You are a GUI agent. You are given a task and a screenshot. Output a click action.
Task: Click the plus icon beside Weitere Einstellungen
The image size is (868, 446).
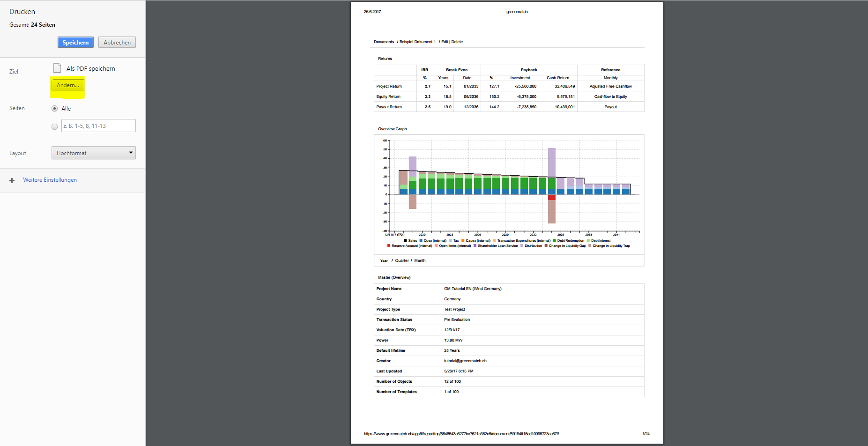click(12, 180)
